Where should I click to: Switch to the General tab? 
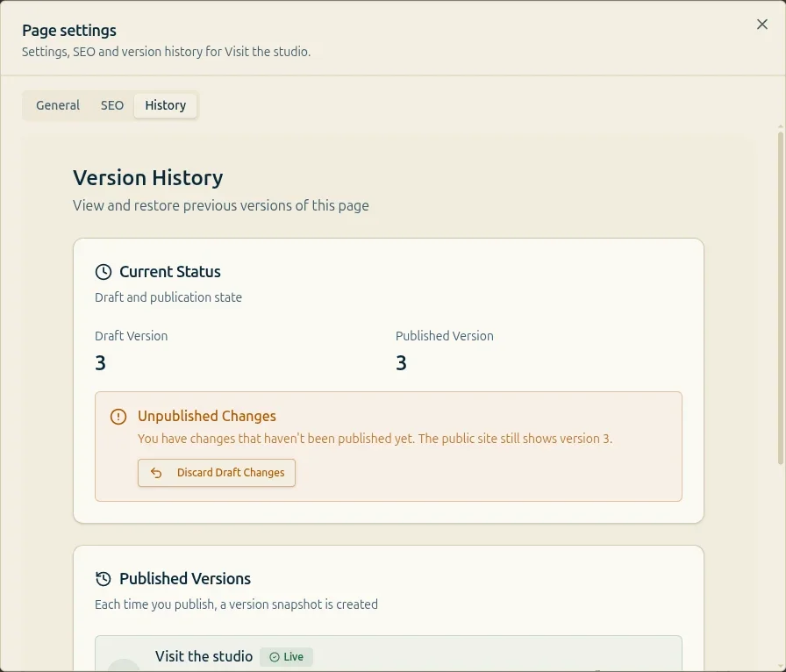58,105
